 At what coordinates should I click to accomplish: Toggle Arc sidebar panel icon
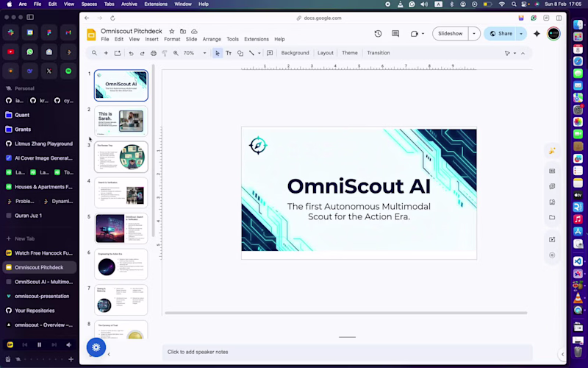pyautogui.click(x=30, y=17)
